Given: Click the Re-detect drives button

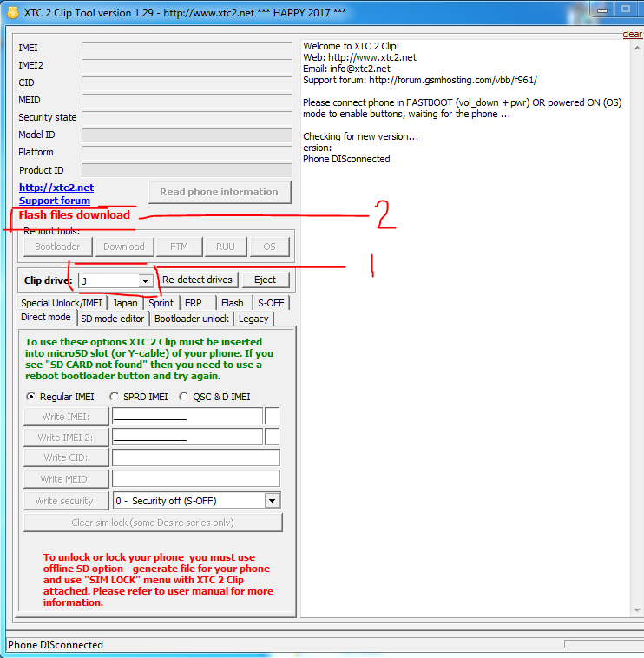Looking at the screenshot, I should click(197, 280).
